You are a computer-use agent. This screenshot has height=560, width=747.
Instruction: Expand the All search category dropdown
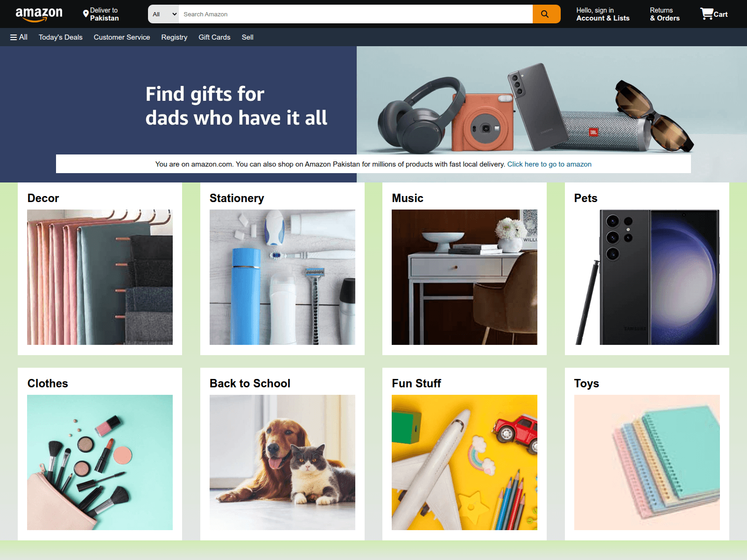point(163,14)
